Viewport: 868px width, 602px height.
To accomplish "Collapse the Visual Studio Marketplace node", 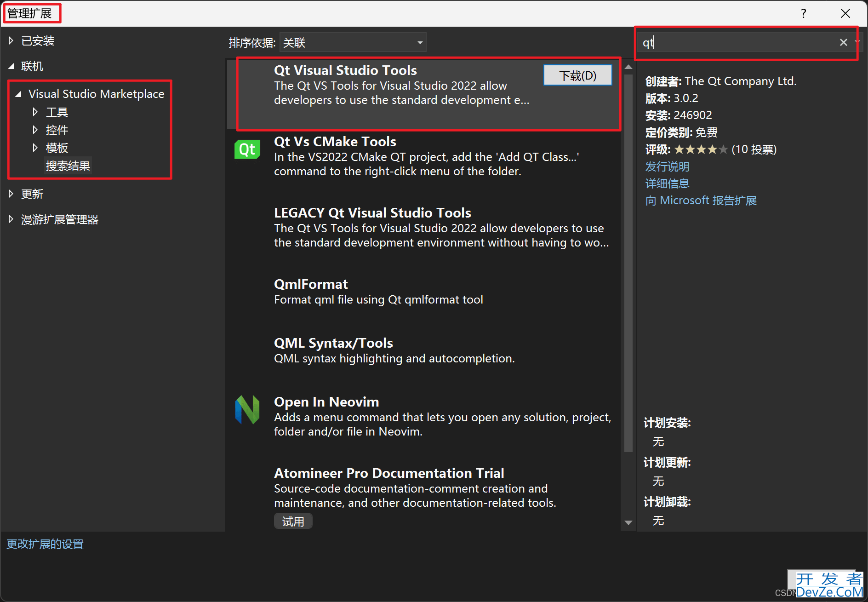I will pyautogui.click(x=18, y=94).
